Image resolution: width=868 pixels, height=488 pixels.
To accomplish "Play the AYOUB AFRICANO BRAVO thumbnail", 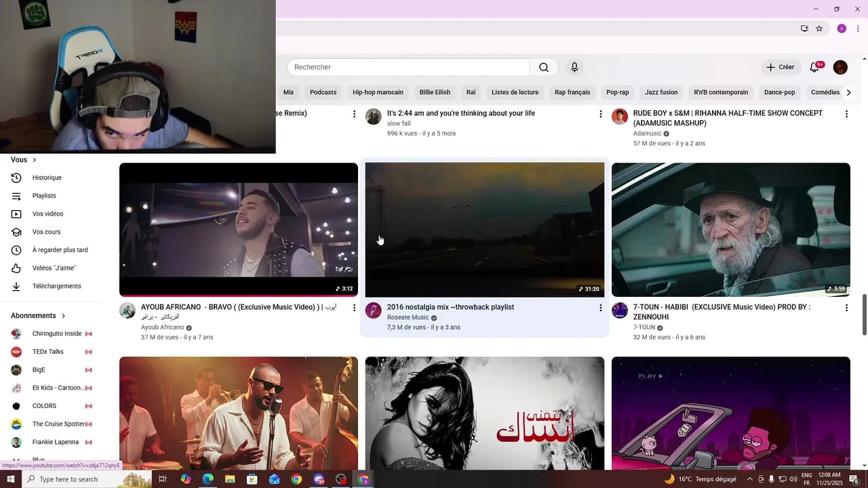I will (239, 230).
